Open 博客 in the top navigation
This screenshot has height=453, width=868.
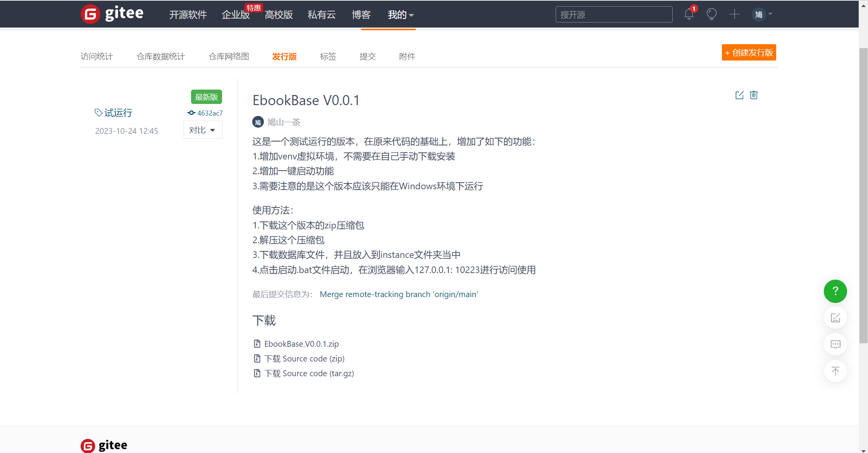click(x=361, y=15)
